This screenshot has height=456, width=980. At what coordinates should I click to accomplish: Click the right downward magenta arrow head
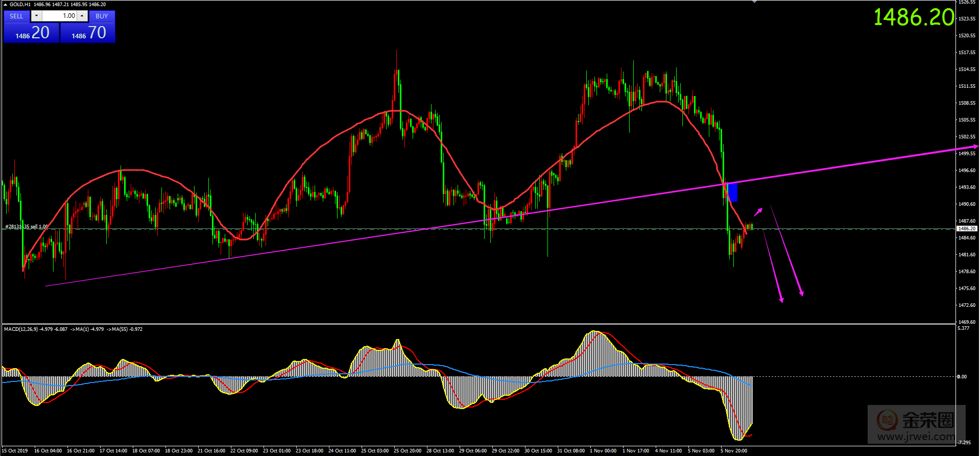pyautogui.click(x=801, y=293)
